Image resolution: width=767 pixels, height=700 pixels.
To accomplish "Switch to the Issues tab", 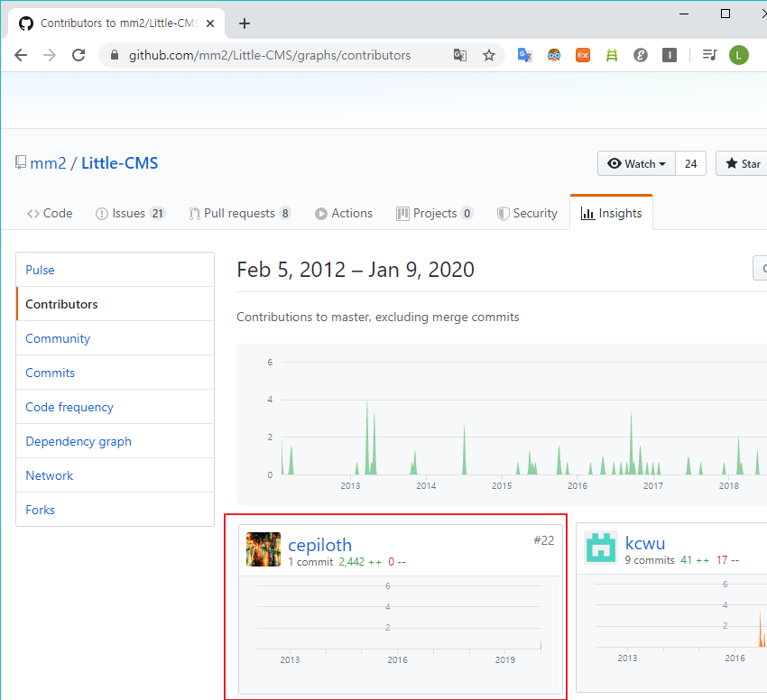I will (130, 213).
